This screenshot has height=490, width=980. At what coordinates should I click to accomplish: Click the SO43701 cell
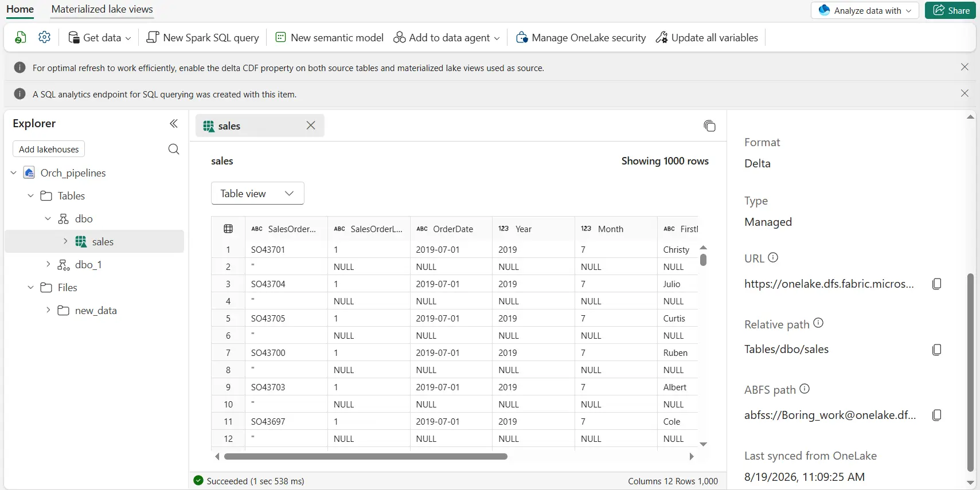click(x=286, y=249)
